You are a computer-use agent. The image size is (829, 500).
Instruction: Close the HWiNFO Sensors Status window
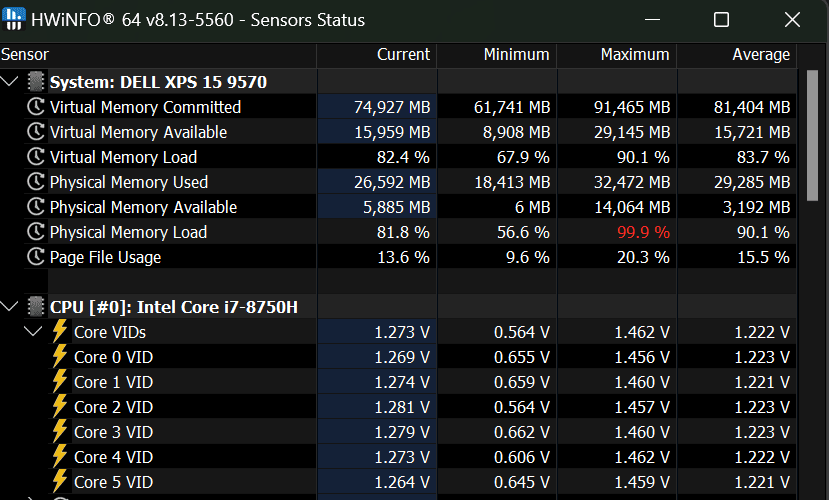792,20
